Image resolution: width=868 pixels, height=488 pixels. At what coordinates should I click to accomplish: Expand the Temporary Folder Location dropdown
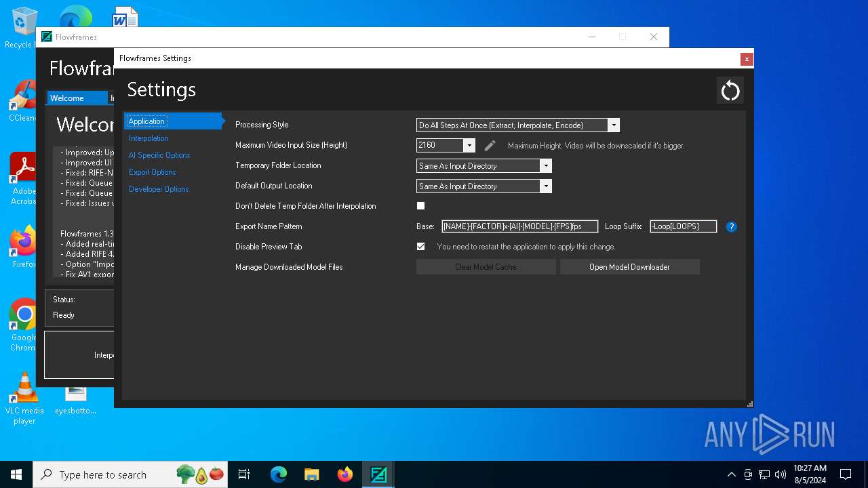click(484, 166)
